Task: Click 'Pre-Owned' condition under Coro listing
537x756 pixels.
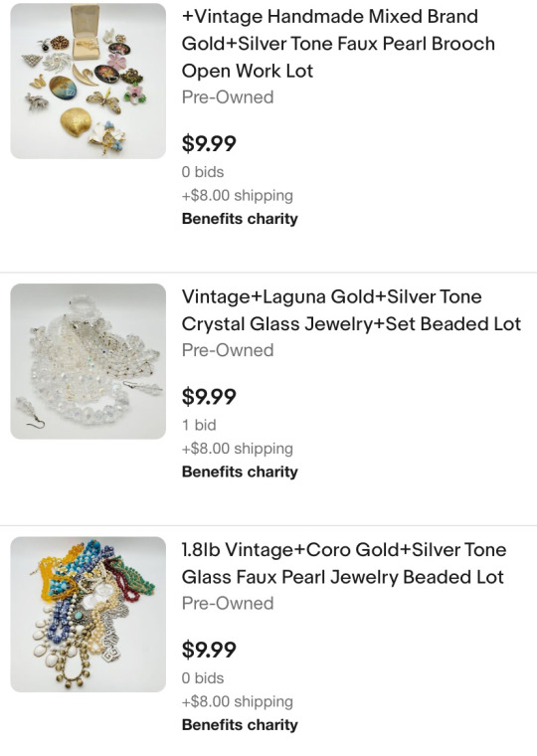Action: 228,604
